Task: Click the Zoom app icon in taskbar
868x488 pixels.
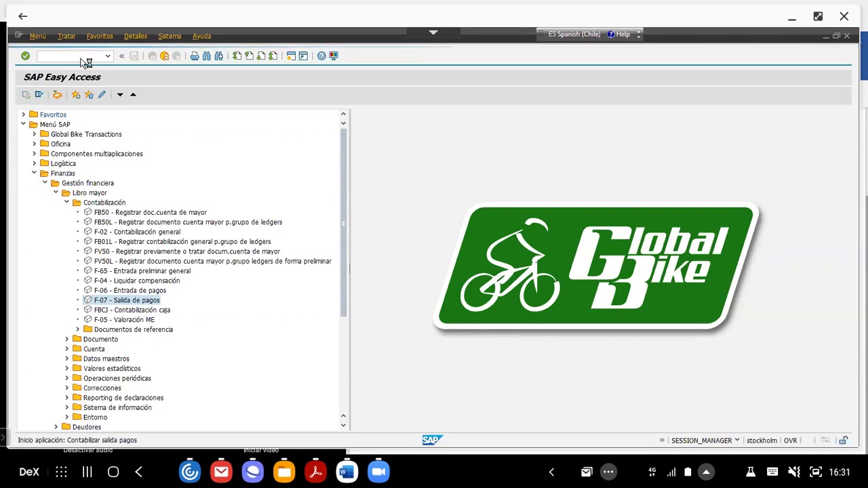Action: coord(378,472)
